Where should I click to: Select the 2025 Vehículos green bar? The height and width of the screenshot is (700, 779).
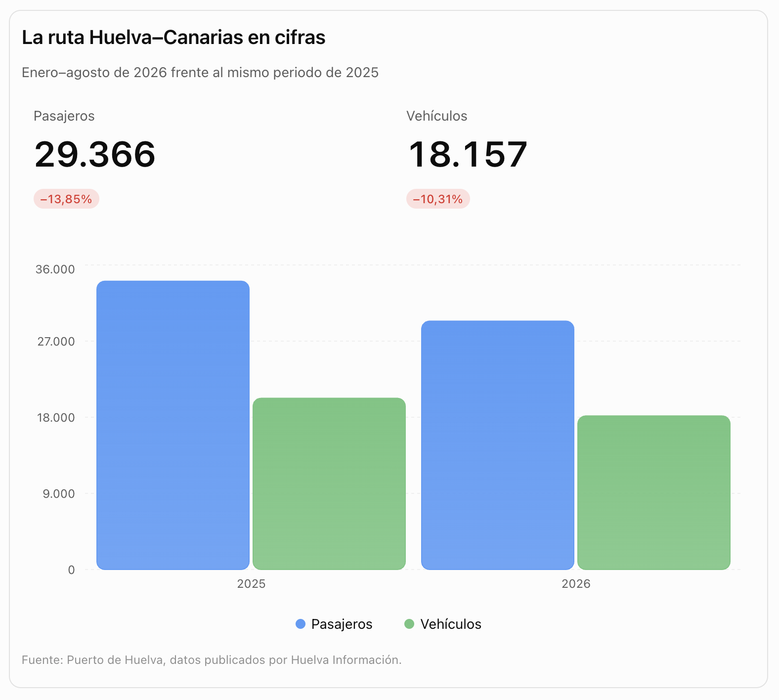[329, 483]
